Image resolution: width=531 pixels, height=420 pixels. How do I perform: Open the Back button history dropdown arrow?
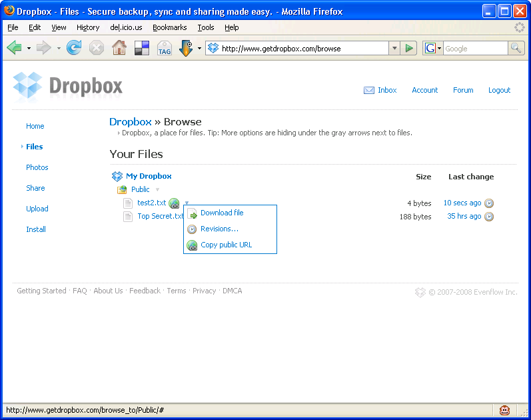(29, 49)
